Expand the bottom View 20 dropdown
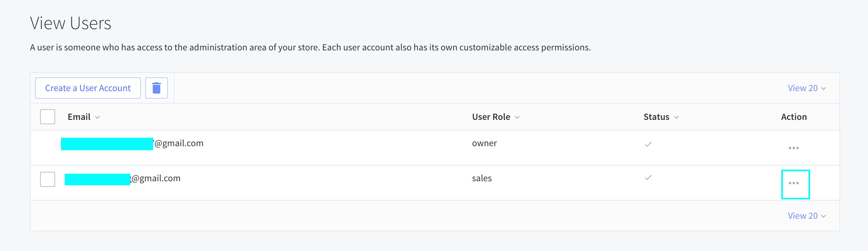This screenshot has width=868, height=251. coord(806,216)
